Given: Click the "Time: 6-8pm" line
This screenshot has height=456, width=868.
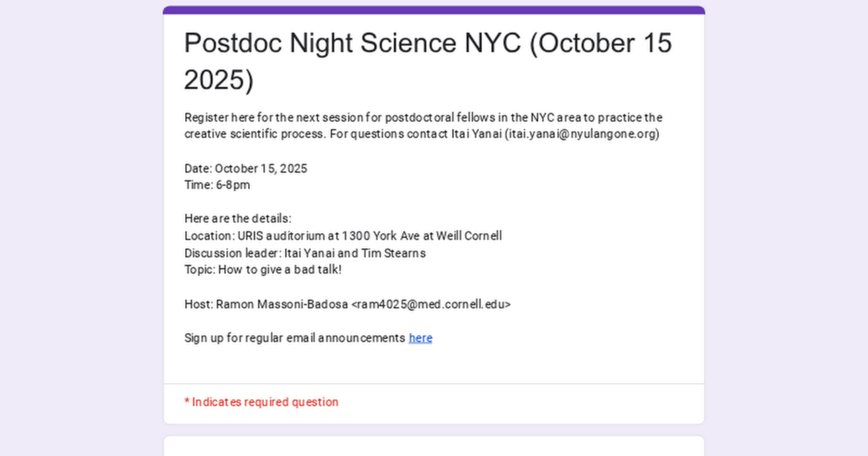Looking at the screenshot, I should coord(217,185).
